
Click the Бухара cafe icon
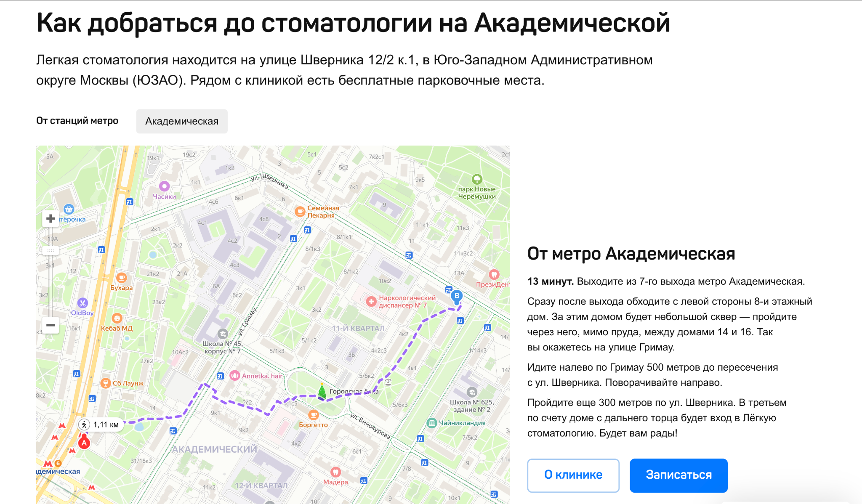pos(121,278)
